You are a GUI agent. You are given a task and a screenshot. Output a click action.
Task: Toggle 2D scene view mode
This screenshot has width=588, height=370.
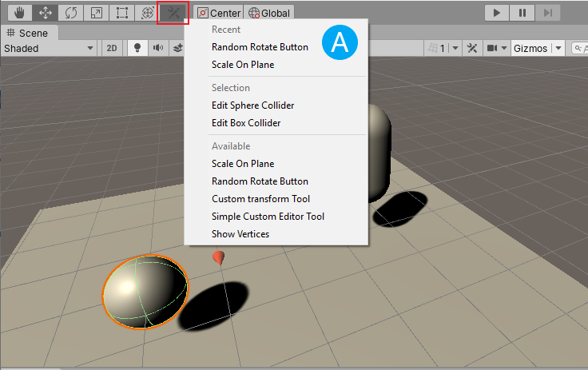(x=112, y=49)
